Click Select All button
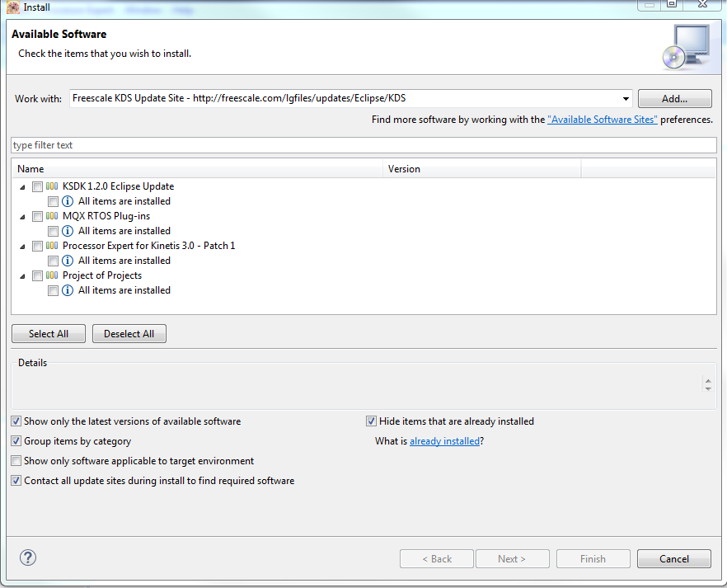Viewport: 727px width, 588px height. [x=49, y=334]
